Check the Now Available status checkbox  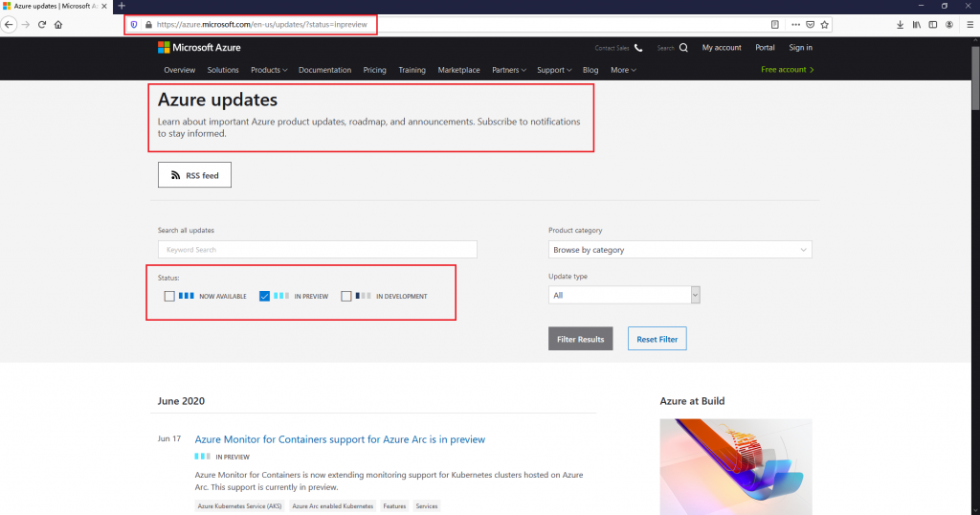click(x=169, y=296)
